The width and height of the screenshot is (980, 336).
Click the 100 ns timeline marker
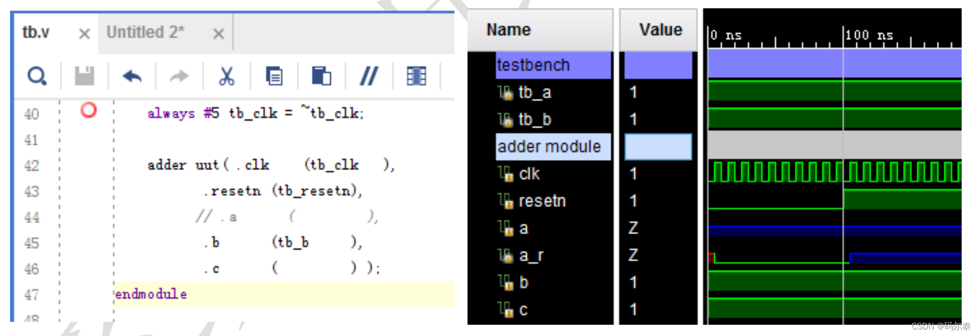(x=869, y=36)
